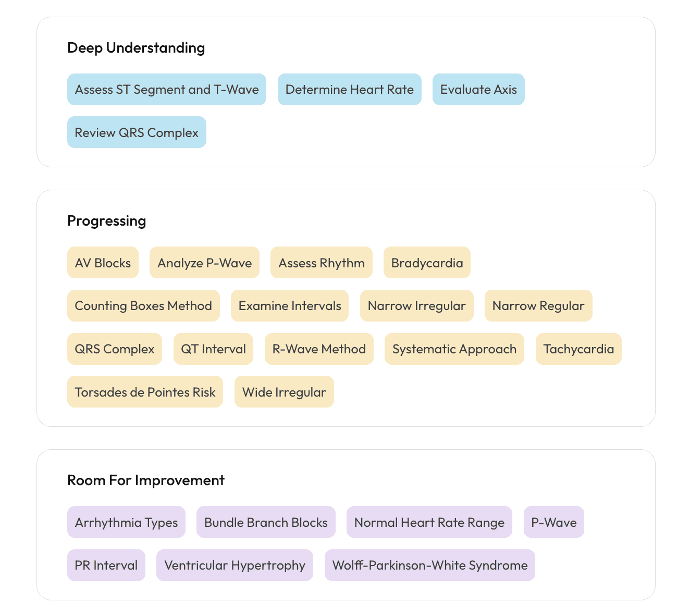Click Torsades de Pointes Risk

144,391
